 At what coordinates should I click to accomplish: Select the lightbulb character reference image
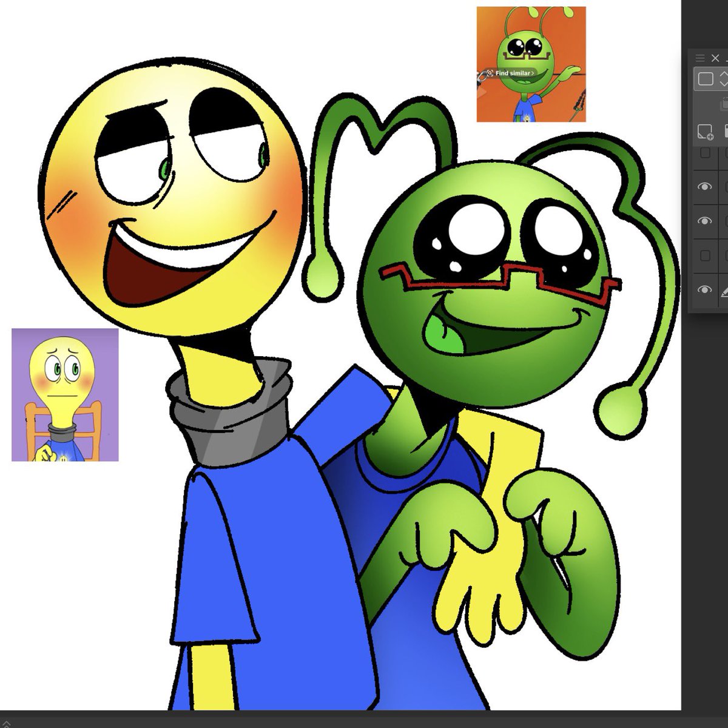65,395
